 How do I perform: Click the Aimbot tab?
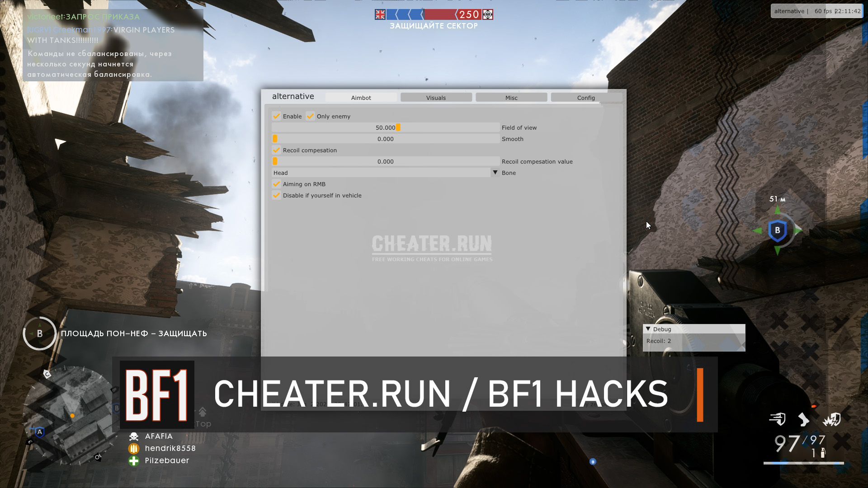click(361, 97)
